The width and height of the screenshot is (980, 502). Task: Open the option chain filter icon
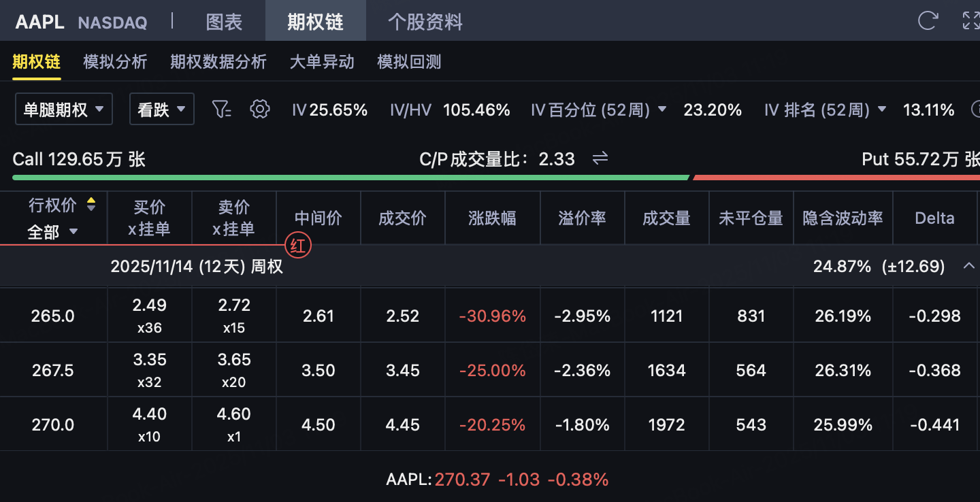click(222, 109)
